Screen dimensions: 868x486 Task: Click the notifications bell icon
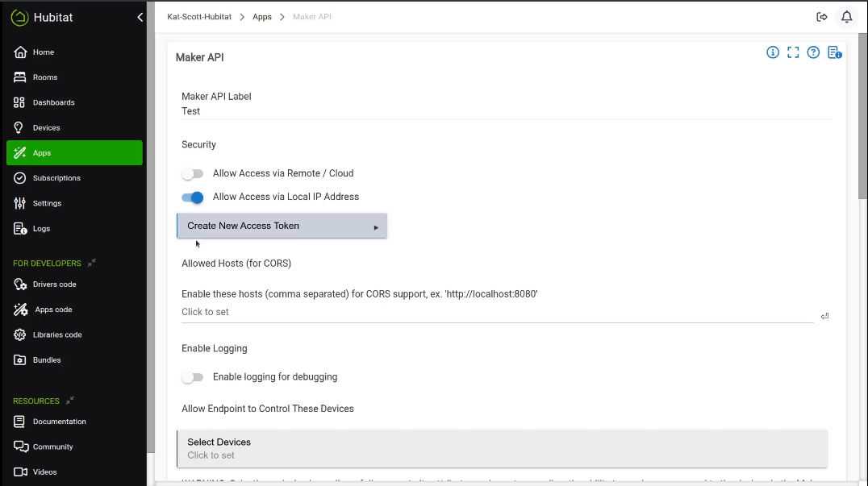(x=846, y=17)
